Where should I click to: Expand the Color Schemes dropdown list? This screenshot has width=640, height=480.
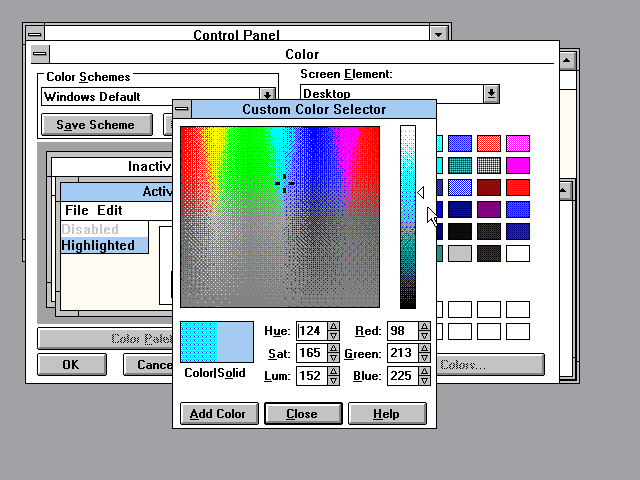pyautogui.click(x=268, y=97)
